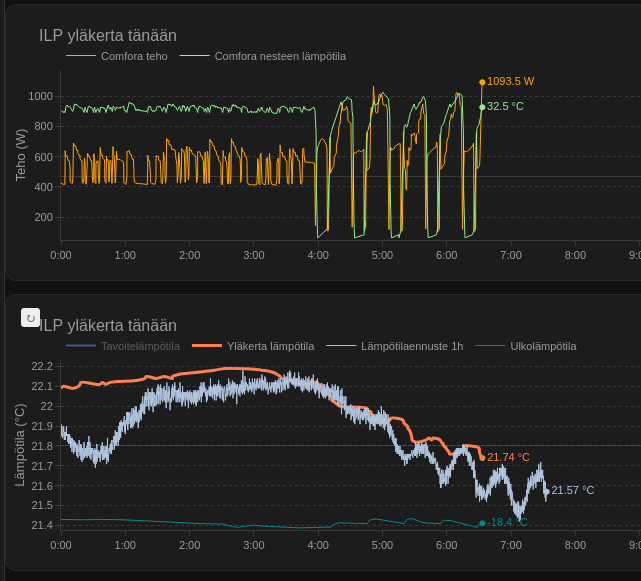
Task: Click the orange 1093.5 W endpoint marker
Action: pos(482,82)
